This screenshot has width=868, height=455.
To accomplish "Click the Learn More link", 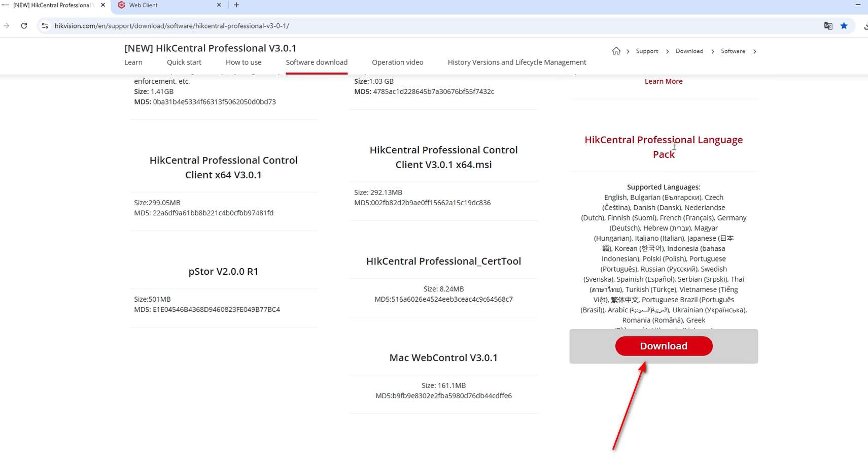I will click(664, 81).
